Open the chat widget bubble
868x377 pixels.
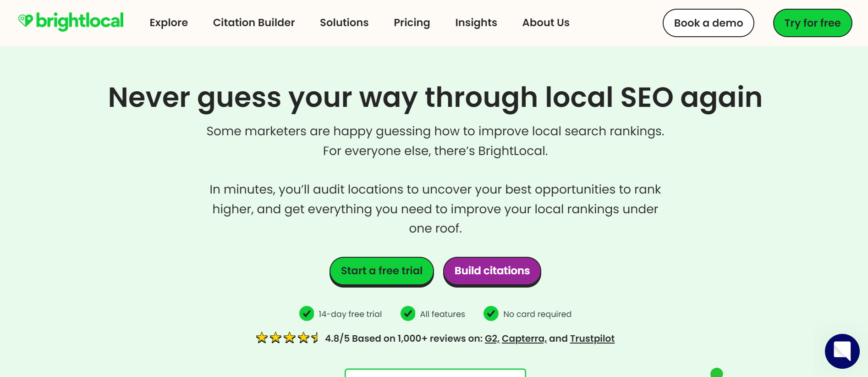(x=842, y=351)
